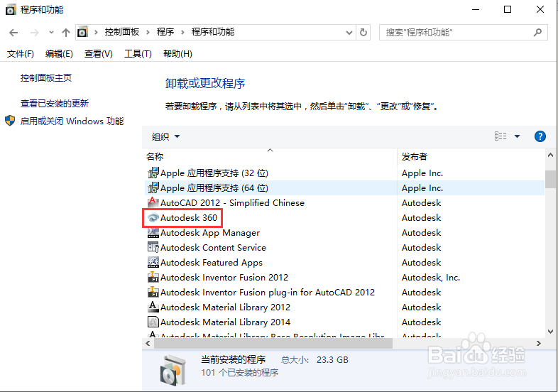Screen dimensions: 558x392
Task: Select the Autodesk 360 program icon
Action: coord(153,217)
